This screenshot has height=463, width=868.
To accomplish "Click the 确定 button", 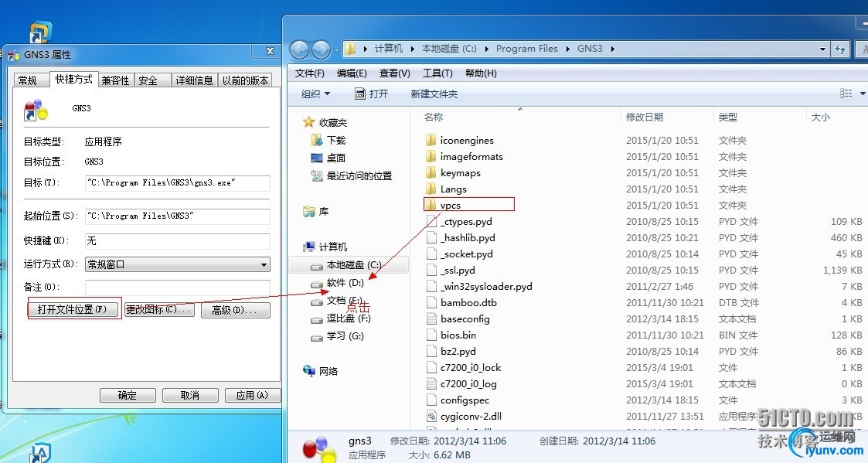I will (x=128, y=396).
